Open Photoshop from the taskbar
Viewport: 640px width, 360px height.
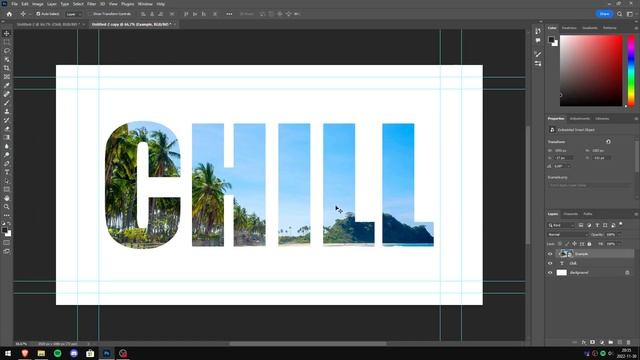(107, 353)
